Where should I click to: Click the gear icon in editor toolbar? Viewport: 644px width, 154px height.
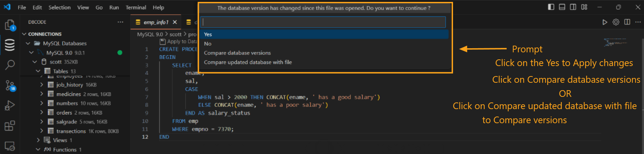click(616, 22)
